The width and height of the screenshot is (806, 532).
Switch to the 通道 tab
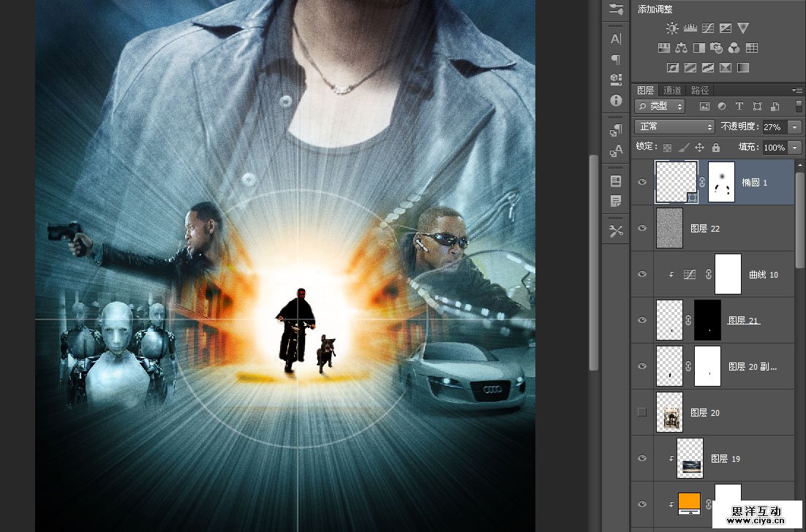[x=672, y=91]
